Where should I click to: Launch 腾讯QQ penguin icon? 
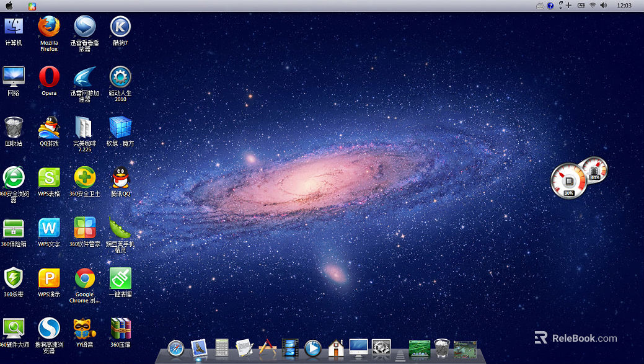120,178
